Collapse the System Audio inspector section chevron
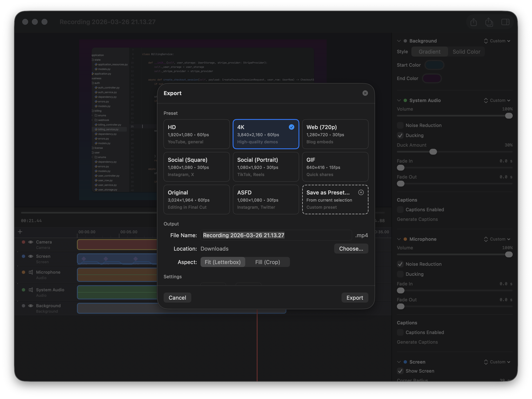The width and height of the screenshot is (532, 399). pos(399,100)
